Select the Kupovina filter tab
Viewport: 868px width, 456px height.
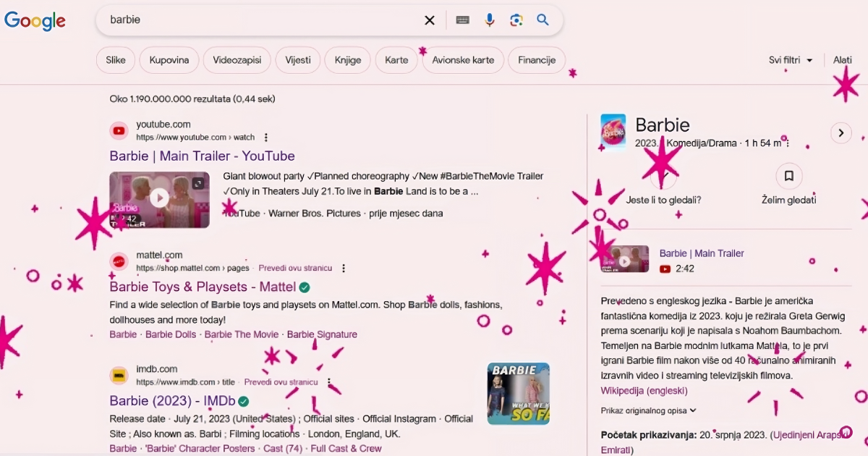coord(169,60)
